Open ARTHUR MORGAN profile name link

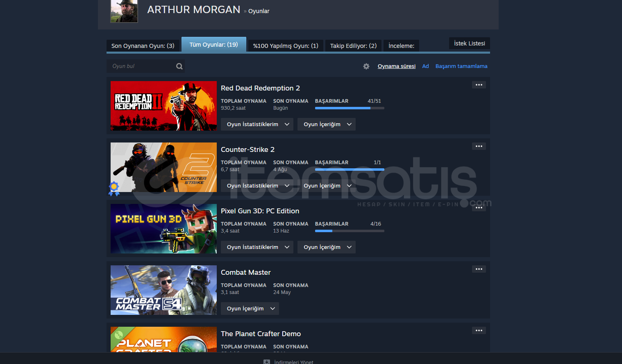tap(194, 10)
